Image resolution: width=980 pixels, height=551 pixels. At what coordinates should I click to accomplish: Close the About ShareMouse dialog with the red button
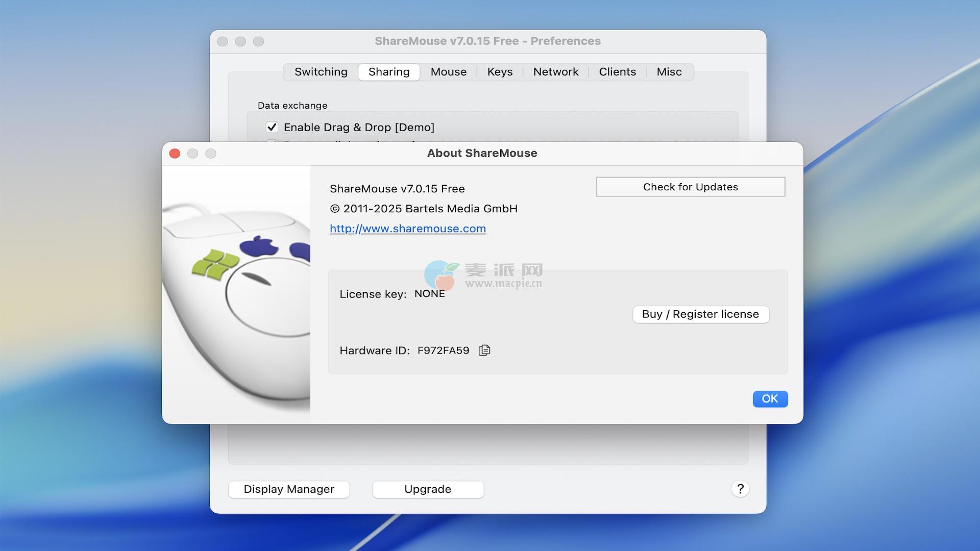click(175, 154)
